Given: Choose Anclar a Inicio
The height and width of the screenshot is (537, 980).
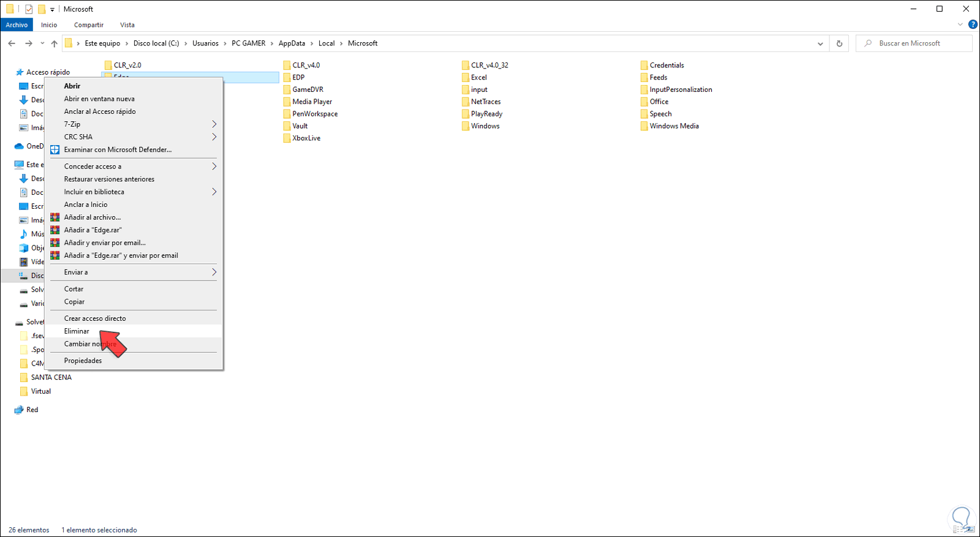Looking at the screenshot, I should 134,205.
